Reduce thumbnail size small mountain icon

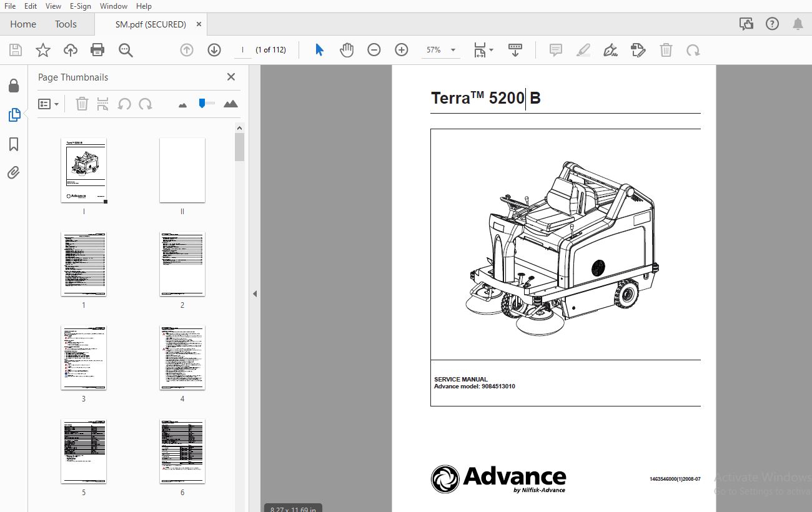182,105
